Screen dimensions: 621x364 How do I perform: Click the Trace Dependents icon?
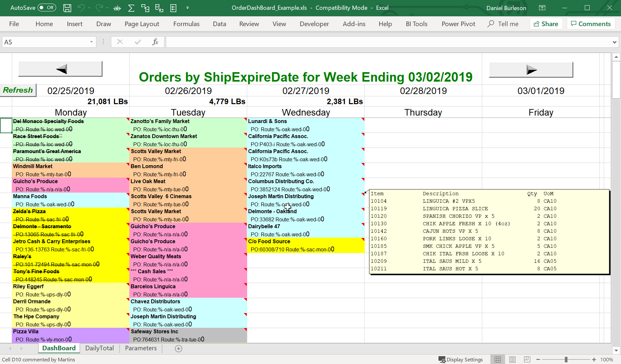click(159, 8)
